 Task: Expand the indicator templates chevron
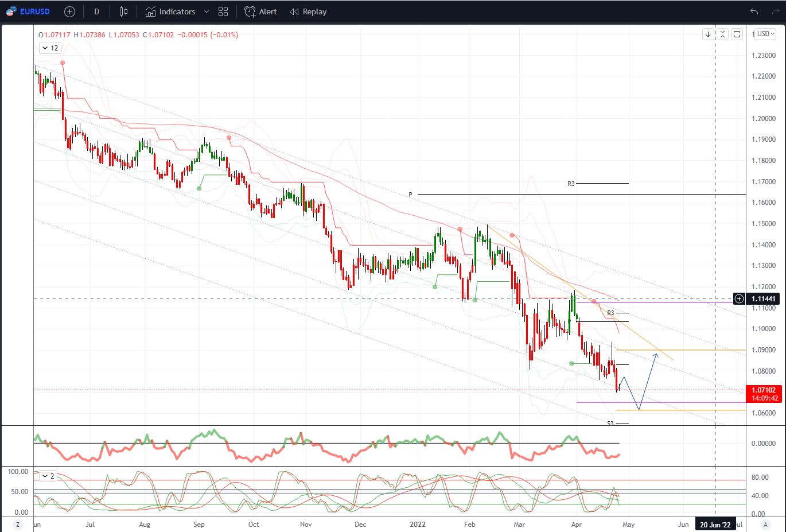tap(207, 11)
